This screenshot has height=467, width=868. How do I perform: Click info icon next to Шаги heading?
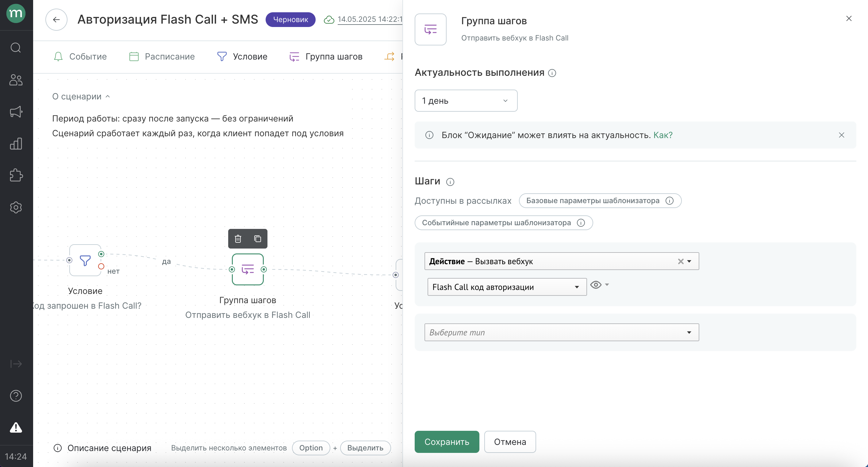click(x=450, y=182)
